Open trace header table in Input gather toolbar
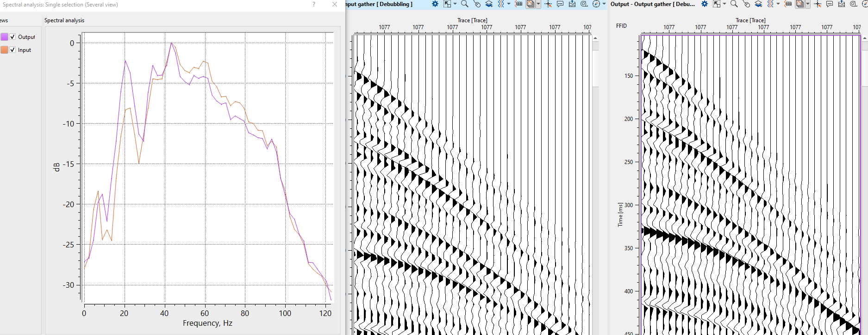The width and height of the screenshot is (868, 335). tap(518, 4)
